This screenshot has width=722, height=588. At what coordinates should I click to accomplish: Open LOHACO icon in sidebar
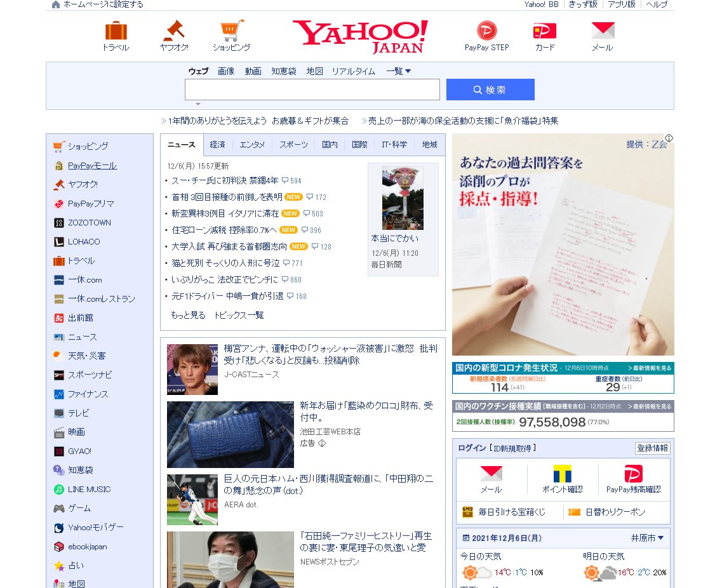(59, 242)
